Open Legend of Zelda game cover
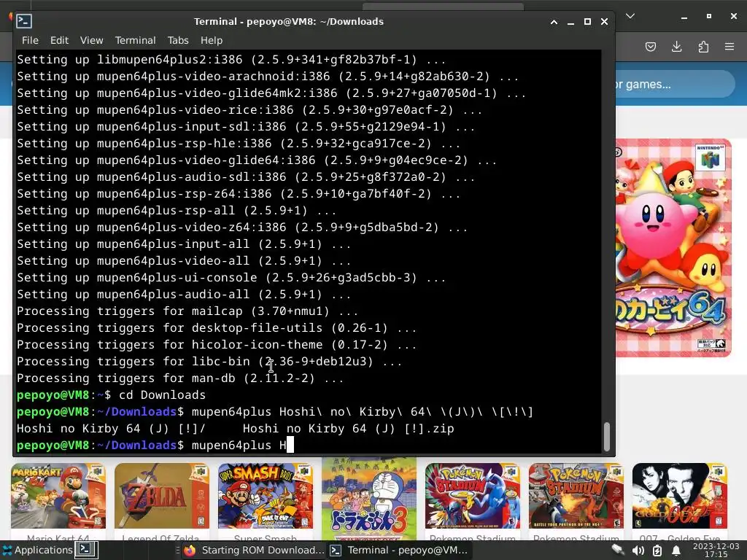The width and height of the screenshot is (747, 560). [162, 496]
